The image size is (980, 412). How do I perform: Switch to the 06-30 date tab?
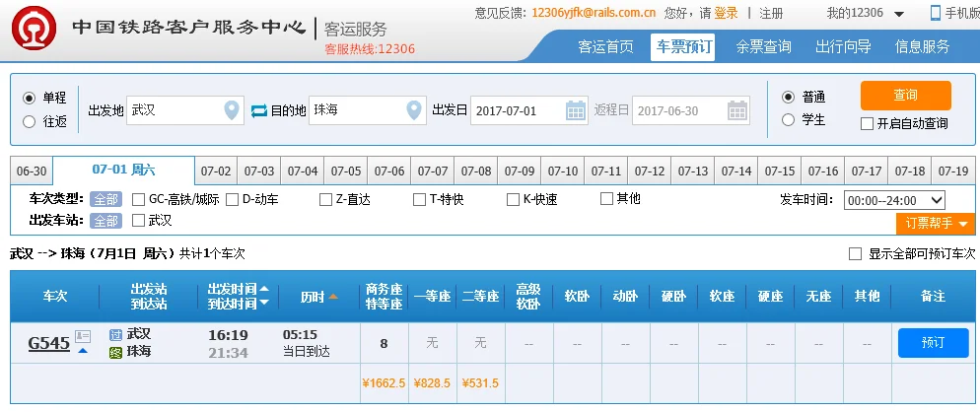pos(32,172)
